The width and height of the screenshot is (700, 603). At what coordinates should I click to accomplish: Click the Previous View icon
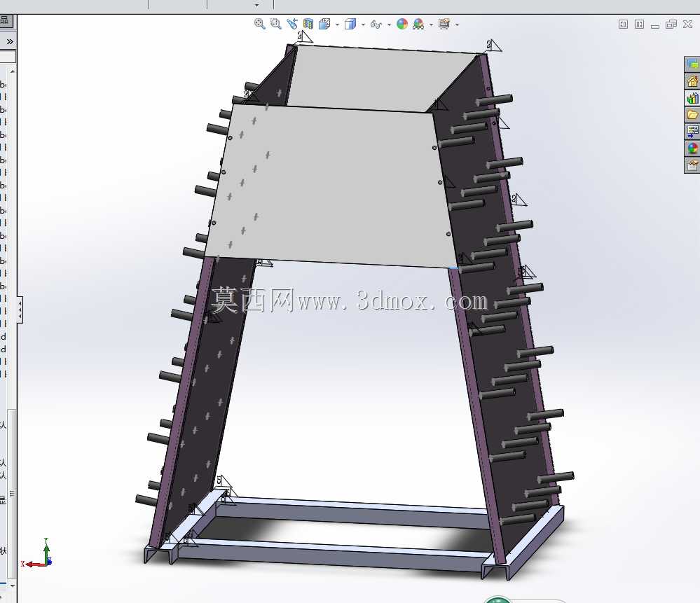point(292,24)
